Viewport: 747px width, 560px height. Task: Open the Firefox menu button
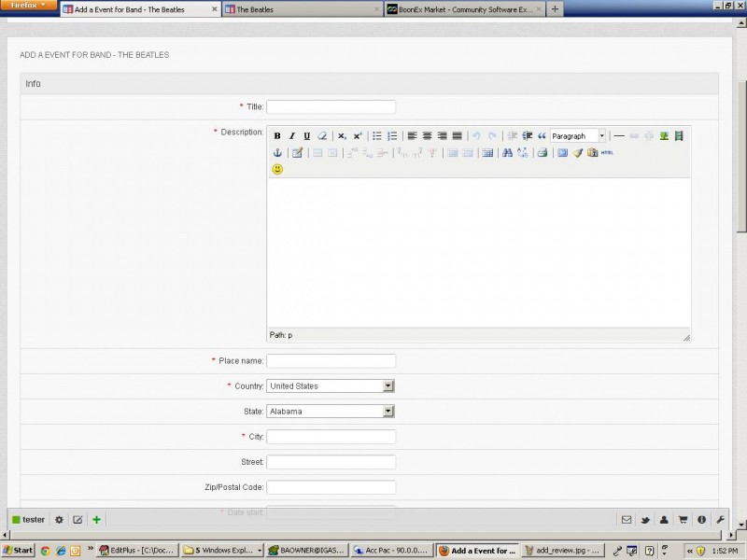pos(29,6)
